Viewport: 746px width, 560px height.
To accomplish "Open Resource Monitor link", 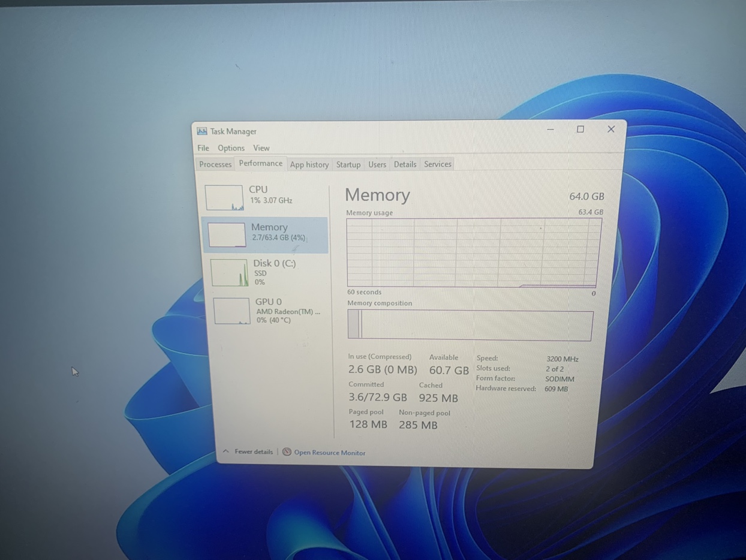I will click(x=329, y=453).
